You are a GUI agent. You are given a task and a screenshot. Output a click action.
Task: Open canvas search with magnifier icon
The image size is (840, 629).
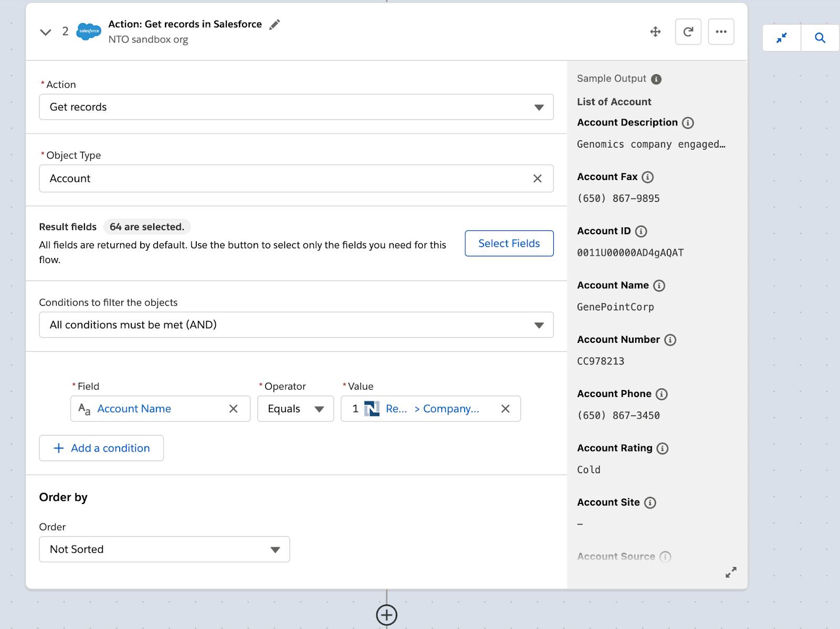820,38
